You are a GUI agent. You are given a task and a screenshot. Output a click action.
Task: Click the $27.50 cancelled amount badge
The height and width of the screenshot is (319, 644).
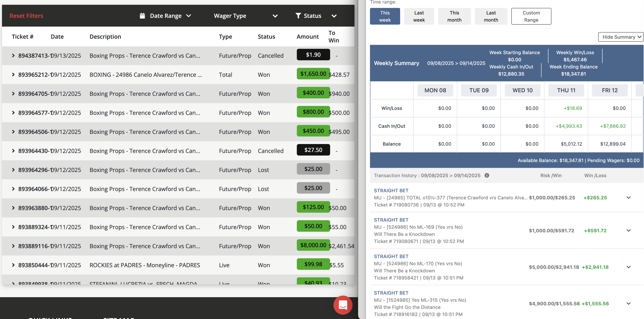[x=313, y=150]
